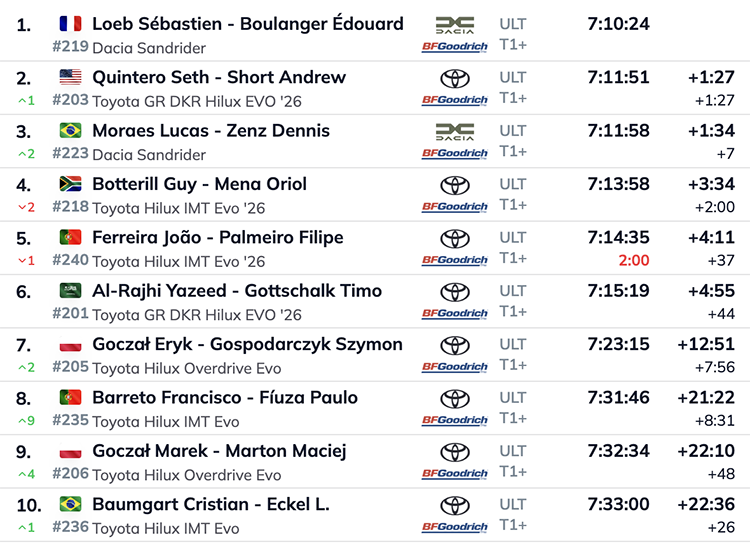
Task: Click the BFGoodrich logo in Moraes's row
Action: click(455, 154)
